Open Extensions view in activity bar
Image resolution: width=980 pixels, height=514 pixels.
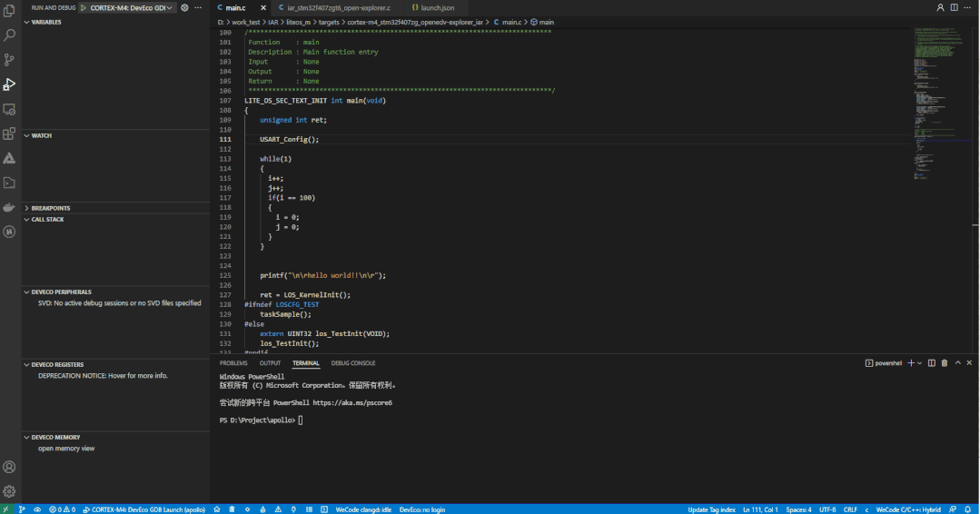pyautogui.click(x=9, y=133)
